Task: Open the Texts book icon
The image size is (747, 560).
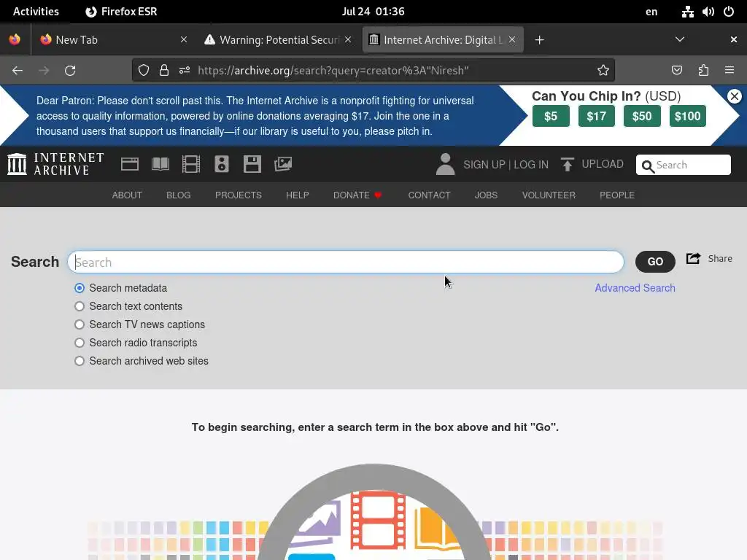Action: click(x=160, y=164)
